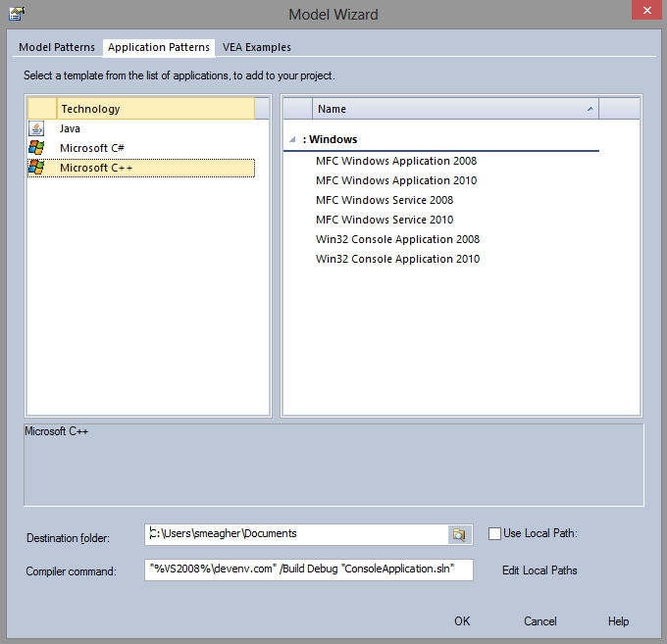
Task: Click into the Destination folder field
Action: [x=294, y=534]
